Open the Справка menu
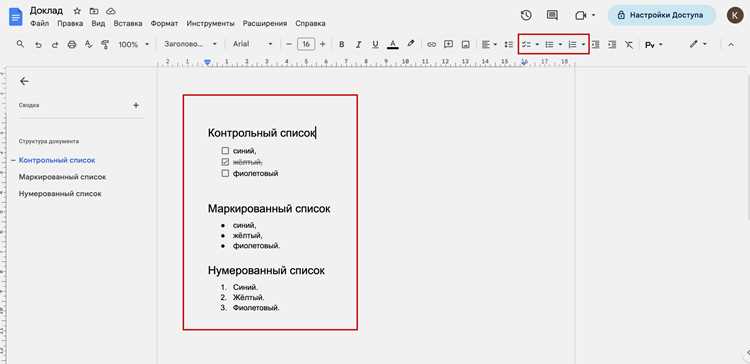Screen dimensions: 750x364 310,23
